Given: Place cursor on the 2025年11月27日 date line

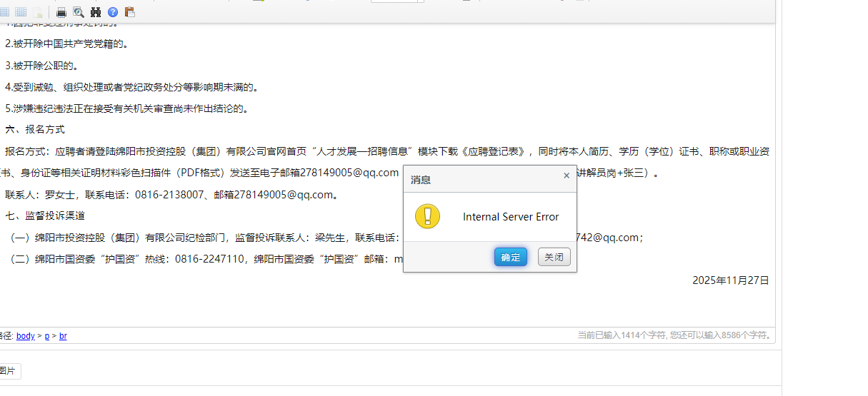Looking at the screenshot, I should tap(730, 280).
